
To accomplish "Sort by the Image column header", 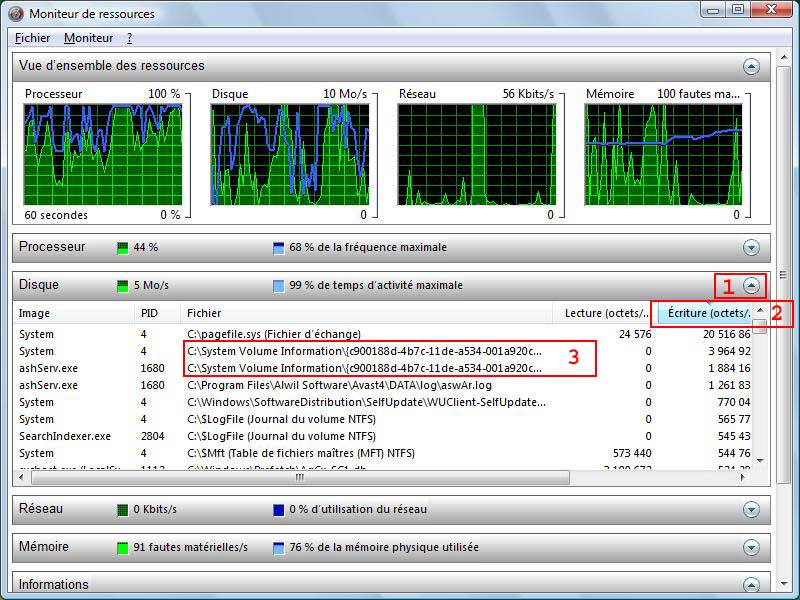I will pyautogui.click(x=72, y=313).
